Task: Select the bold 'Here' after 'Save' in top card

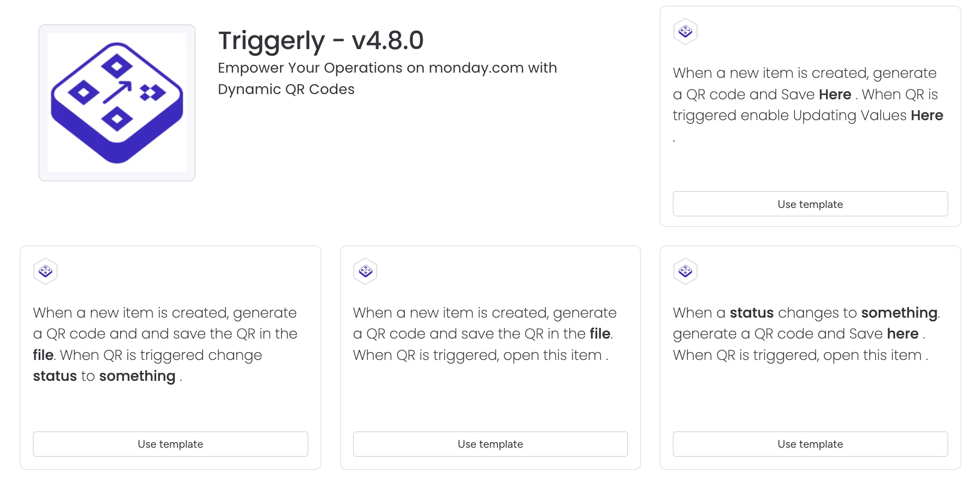Action: (x=835, y=95)
